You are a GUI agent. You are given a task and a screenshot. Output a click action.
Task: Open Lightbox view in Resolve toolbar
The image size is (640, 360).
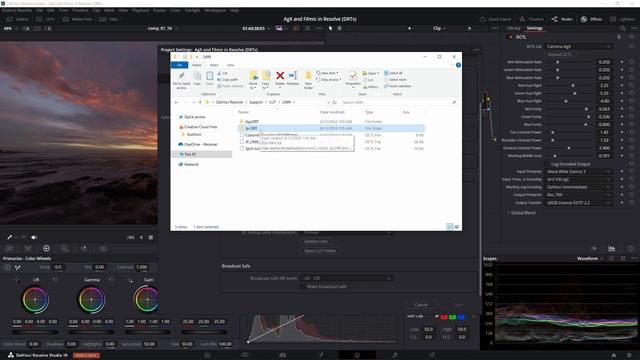[622, 19]
